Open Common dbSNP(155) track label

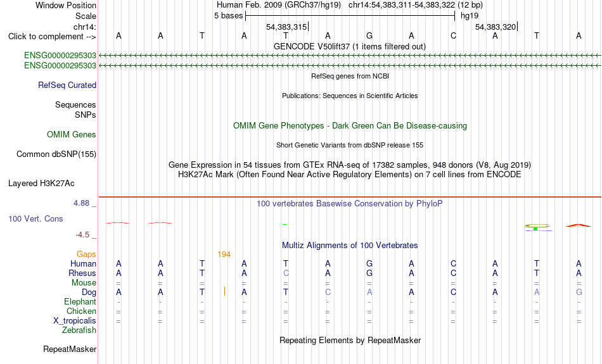[56, 154]
